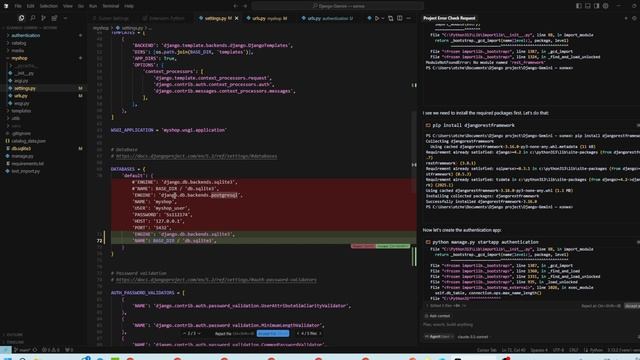Click the Add context button in chat
This screenshot has height=360, width=640.
437,316
